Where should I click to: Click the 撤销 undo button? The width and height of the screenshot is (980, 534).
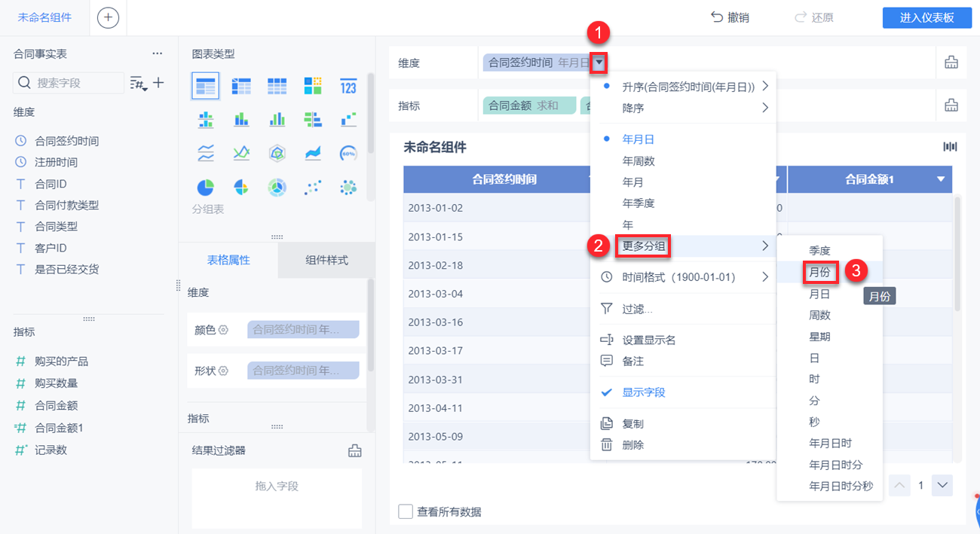(730, 17)
